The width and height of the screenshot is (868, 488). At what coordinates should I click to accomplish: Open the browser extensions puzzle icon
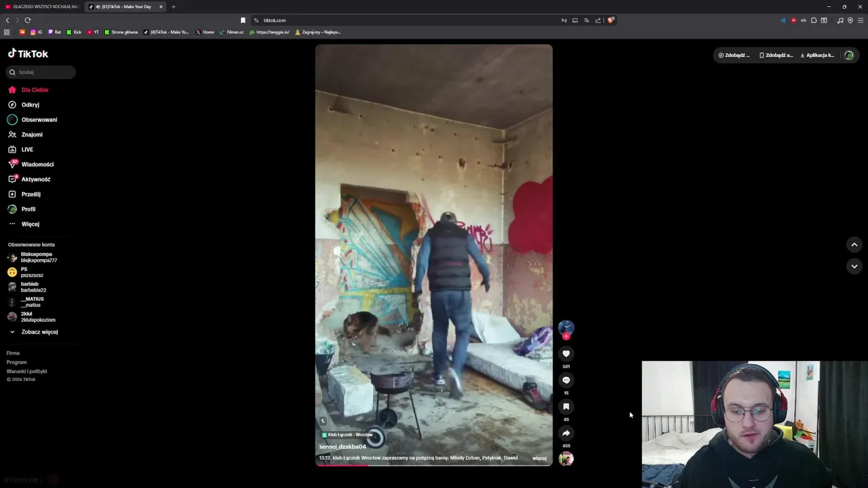tap(814, 20)
